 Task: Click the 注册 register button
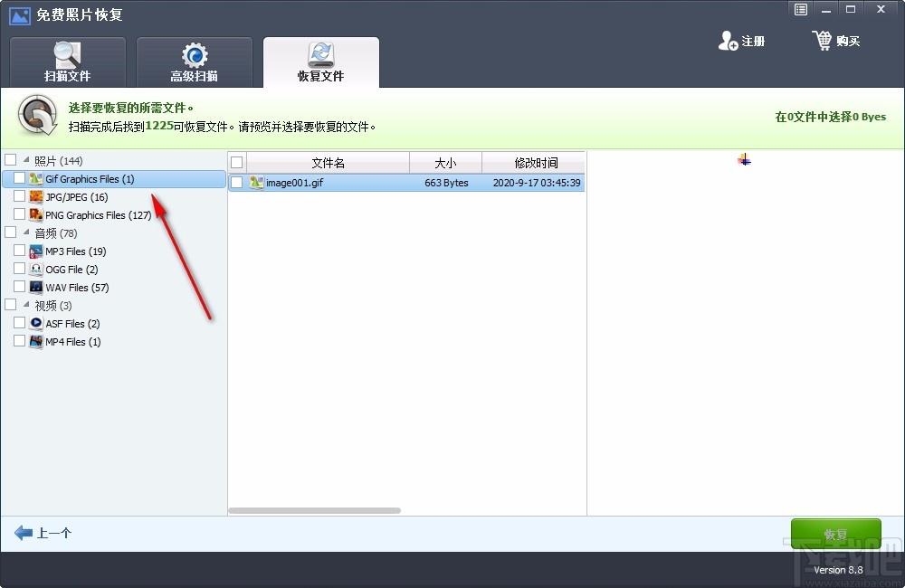coord(741,41)
